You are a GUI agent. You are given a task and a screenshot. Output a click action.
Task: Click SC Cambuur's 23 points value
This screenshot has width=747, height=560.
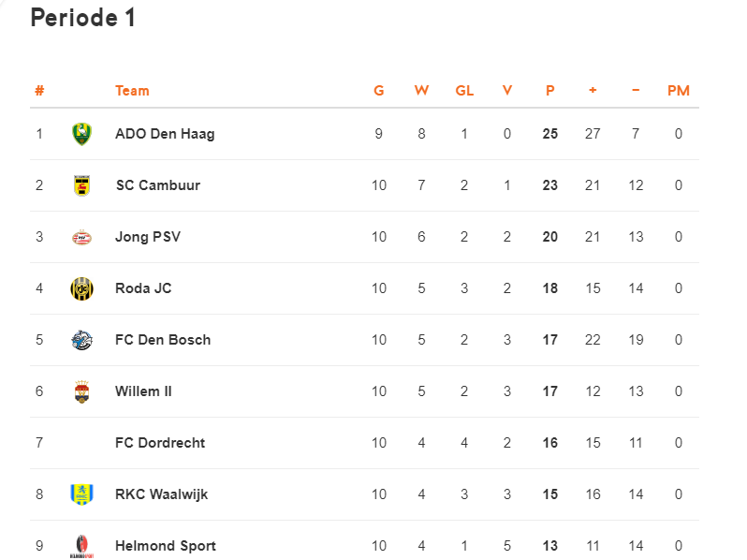tap(550, 185)
